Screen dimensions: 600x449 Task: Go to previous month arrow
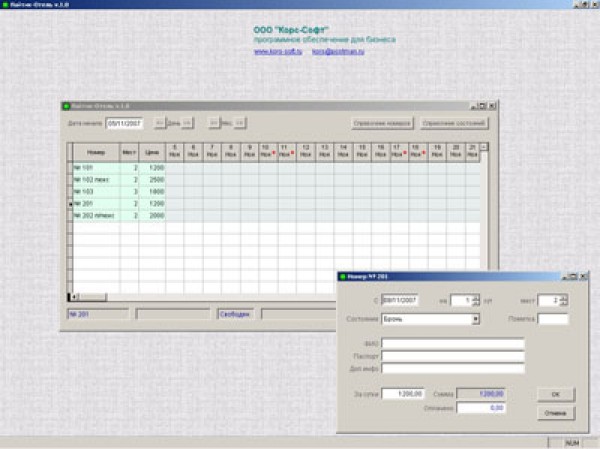(213, 123)
